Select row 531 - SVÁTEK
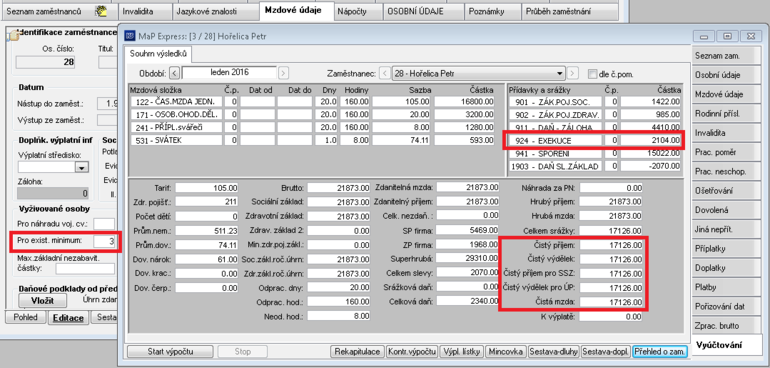Image resolution: width=770 pixels, height=368 pixels. point(312,140)
